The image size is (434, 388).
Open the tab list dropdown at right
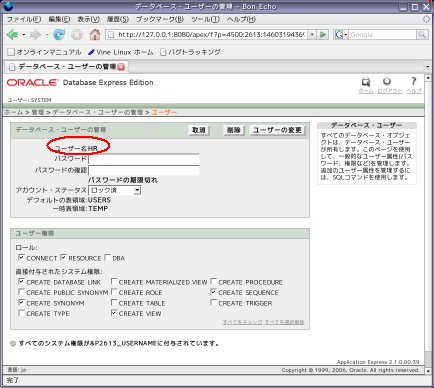pos(428,67)
